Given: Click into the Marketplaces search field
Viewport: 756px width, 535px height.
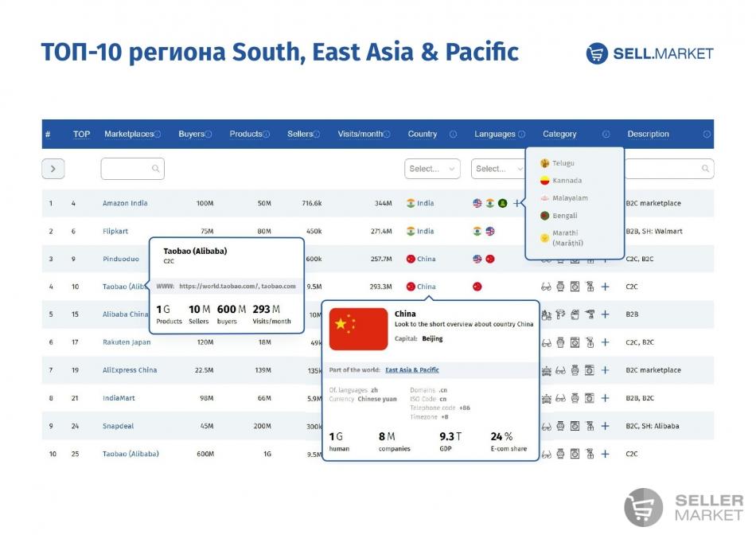Looking at the screenshot, I should point(133,169).
